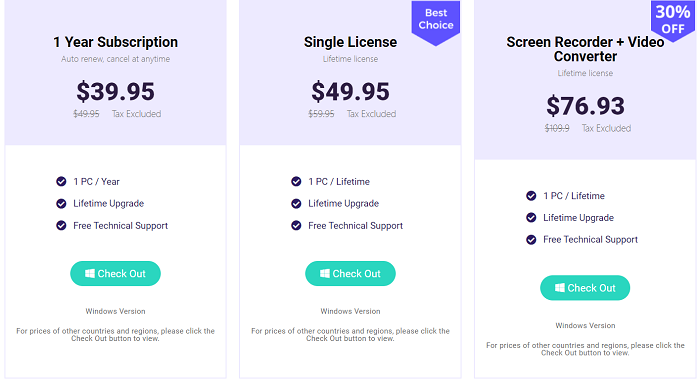
Task: Click checkmark beside Free Technical Support, first plan
Action: 61,225
